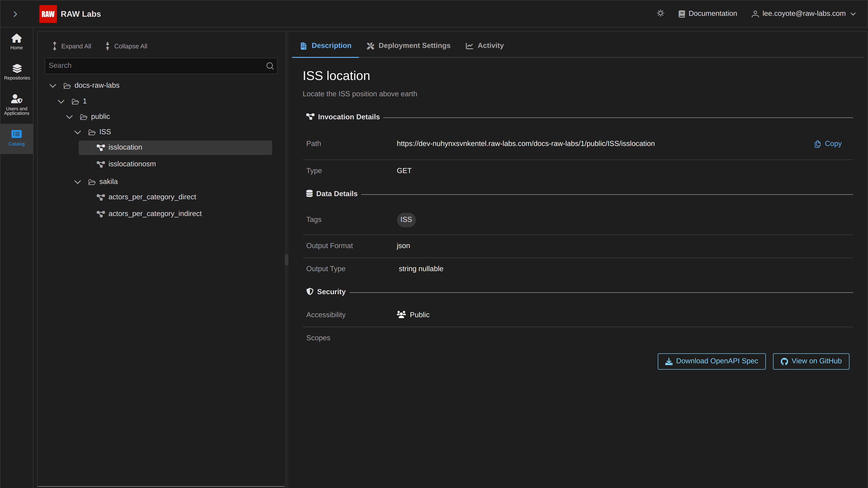Click the panel splitter handle
Viewport: 868px width, 488px height.
click(286, 260)
